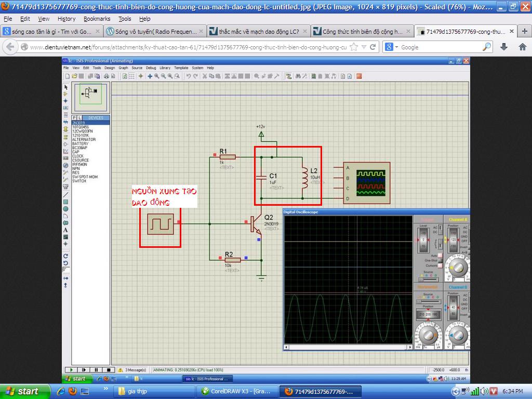Switch to the 'thắc mắc về mạch dao động LC?' tab

point(258,31)
